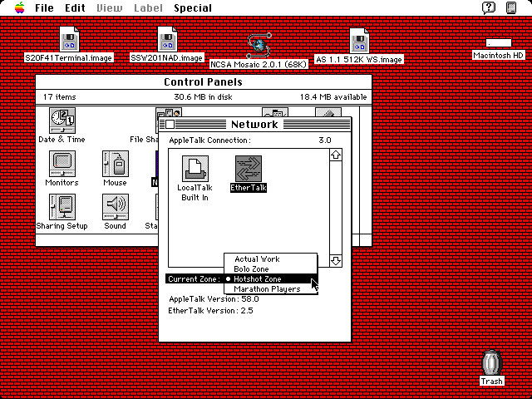
Task: Open the Edit menu
Action: pos(75,7)
